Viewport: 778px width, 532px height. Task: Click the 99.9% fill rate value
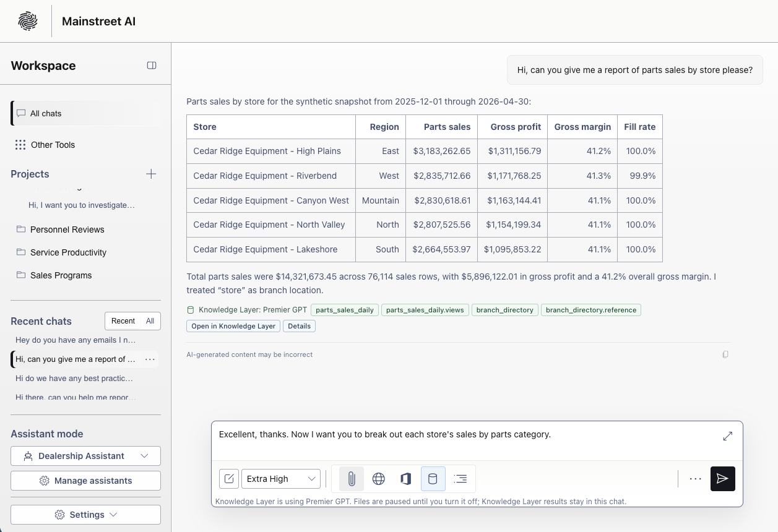643,176
